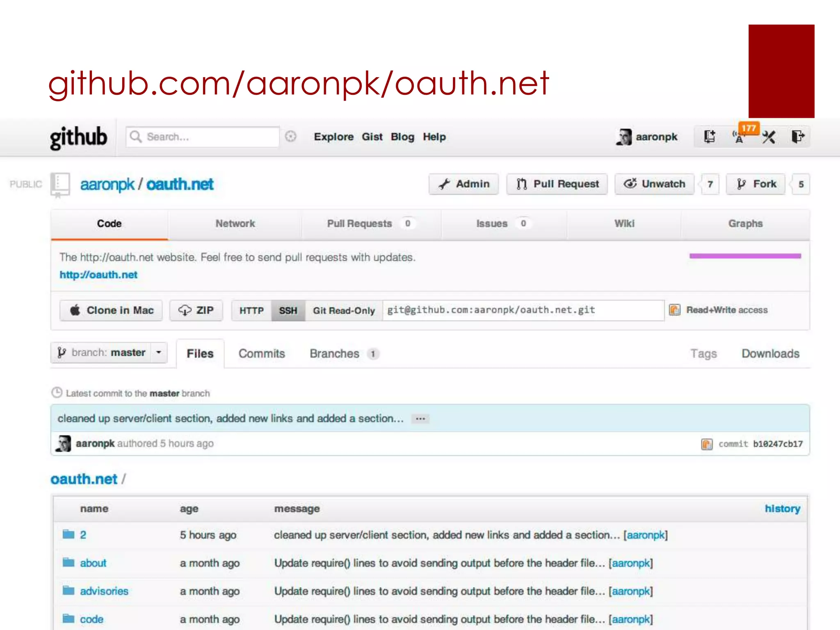Click Unwatch button
This screenshot has width=840, height=630.
coord(654,184)
